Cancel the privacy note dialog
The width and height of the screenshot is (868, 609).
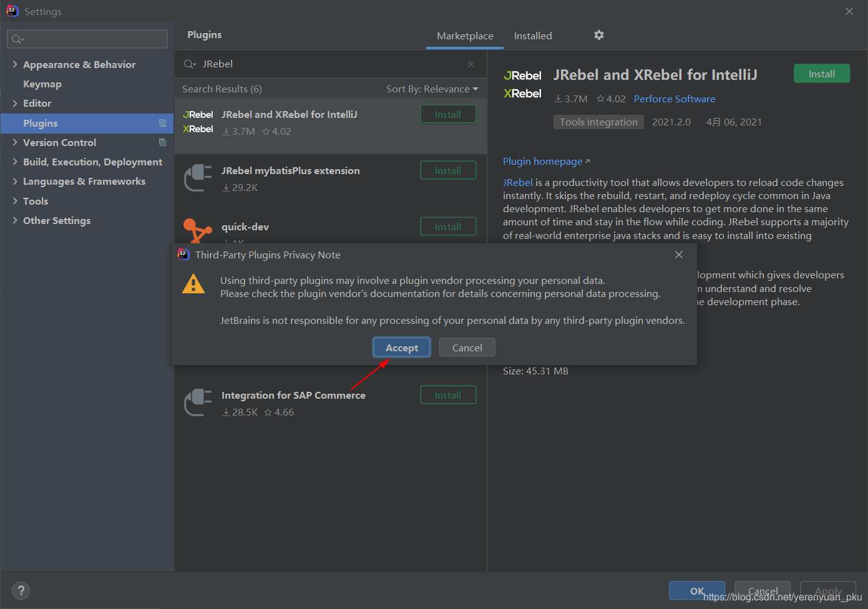point(467,348)
